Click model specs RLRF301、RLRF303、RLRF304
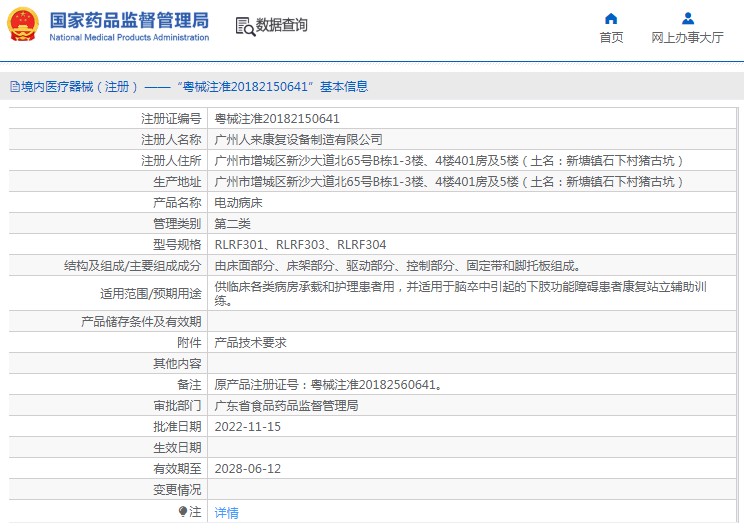The image size is (744, 529). point(300,245)
